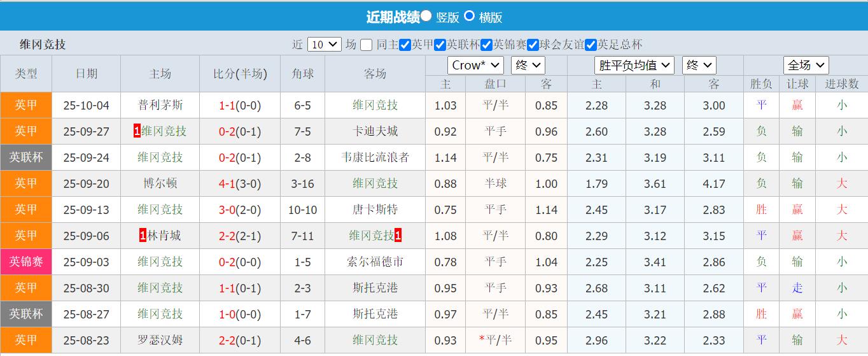Click the 3-0 score against 唐卡斯特
This screenshot has width=868, height=356.
tap(227, 210)
